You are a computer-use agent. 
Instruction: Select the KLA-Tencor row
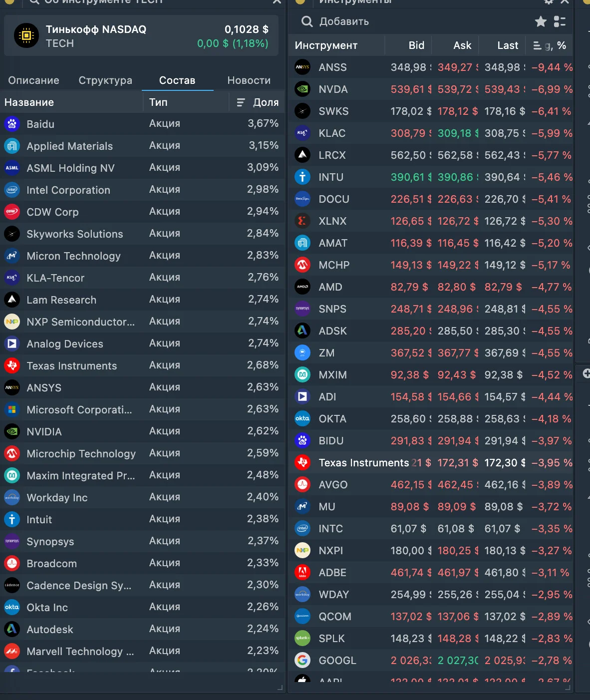coord(142,278)
